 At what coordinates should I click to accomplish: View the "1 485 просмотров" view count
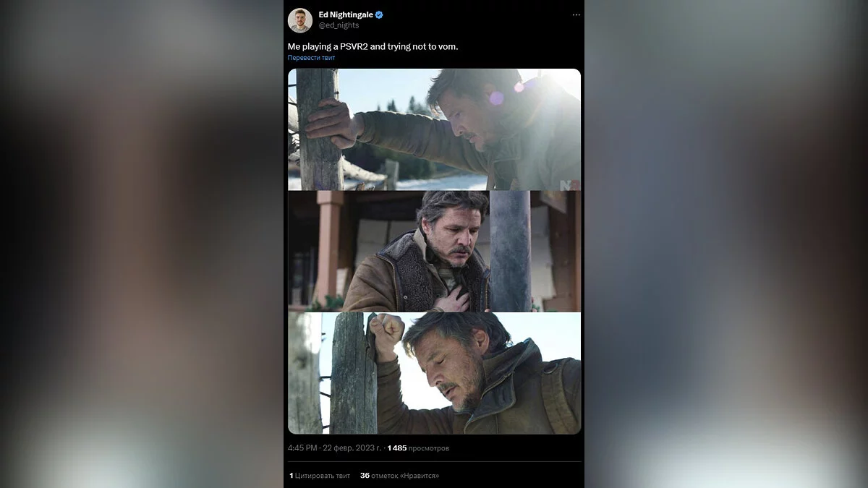(418, 448)
